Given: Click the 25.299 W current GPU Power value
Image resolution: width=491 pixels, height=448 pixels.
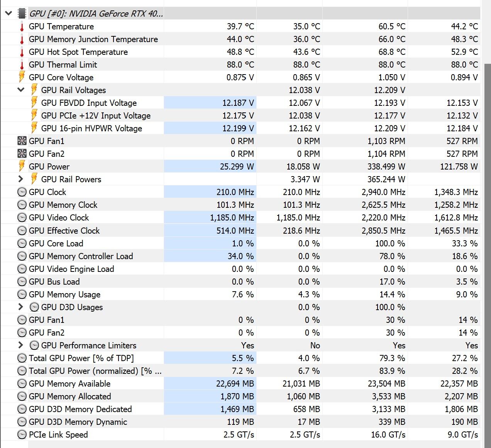Looking at the screenshot, I should tap(237, 166).
